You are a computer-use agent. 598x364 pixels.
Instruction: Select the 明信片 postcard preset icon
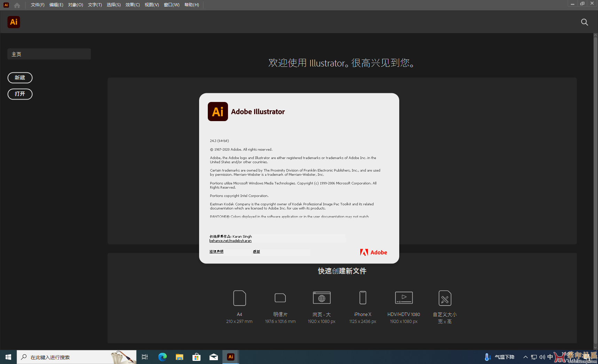click(280, 298)
